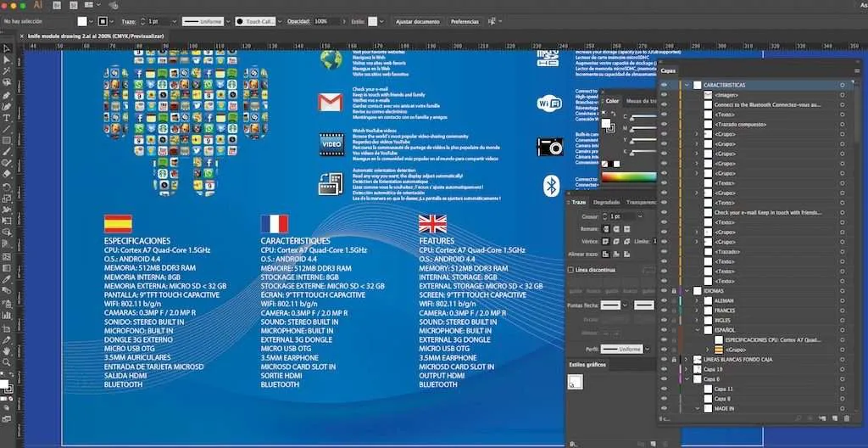Screen dimensions: 868x448
Task: Select the Type tool
Action: pyautogui.click(x=7, y=118)
